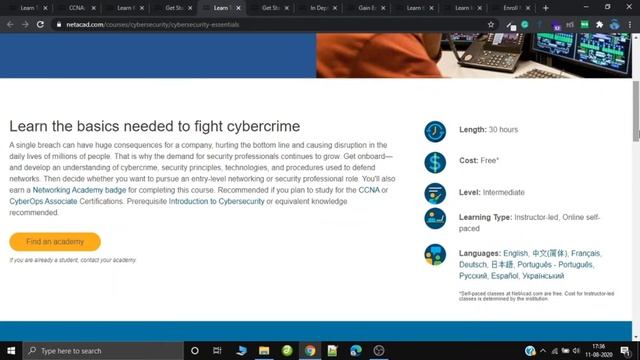Viewport: 640px width, 360px height.
Task: Click the icon beside Learning Type
Action: pos(435,218)
